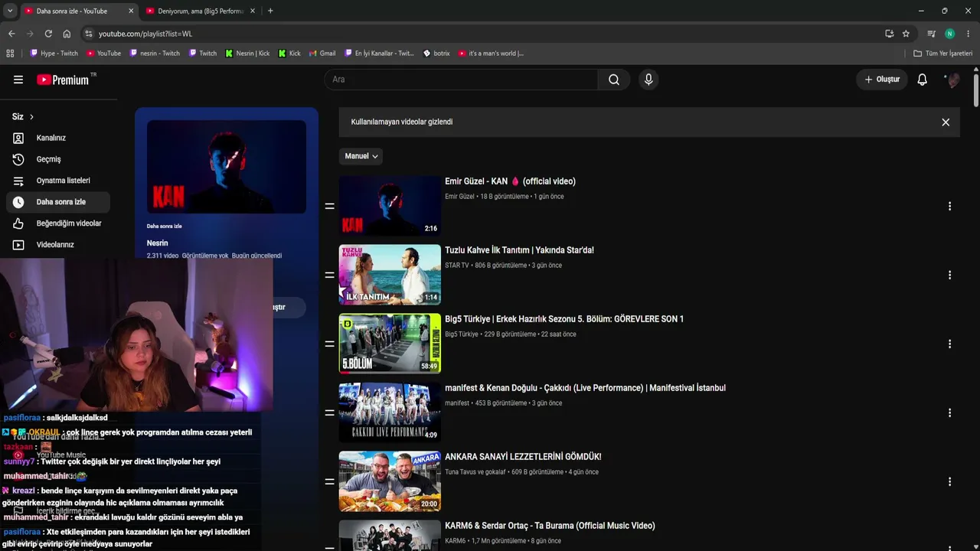980x551 pixels.
Task: Open the Tüm Yer İşaretleri folder
Action: click(943, 54)
